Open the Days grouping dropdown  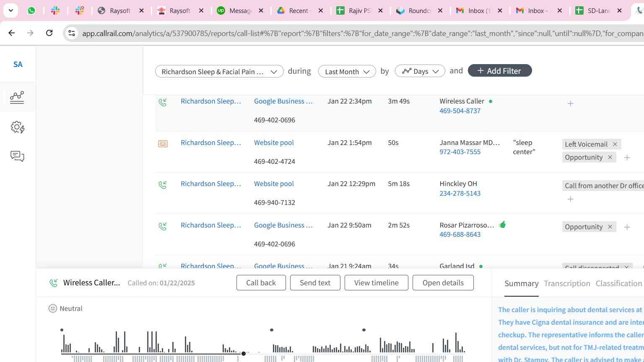(x=420, y=71)
